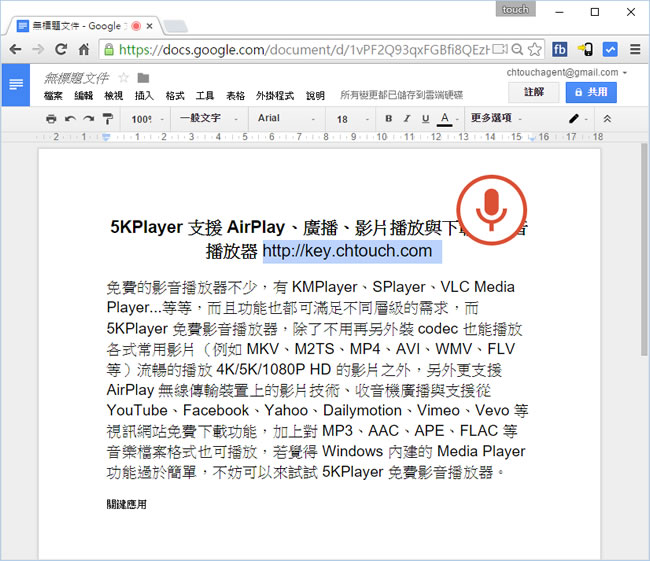Screen dimensions: 650x561
Task: Go back in browser history
Action: pos(15,50)
